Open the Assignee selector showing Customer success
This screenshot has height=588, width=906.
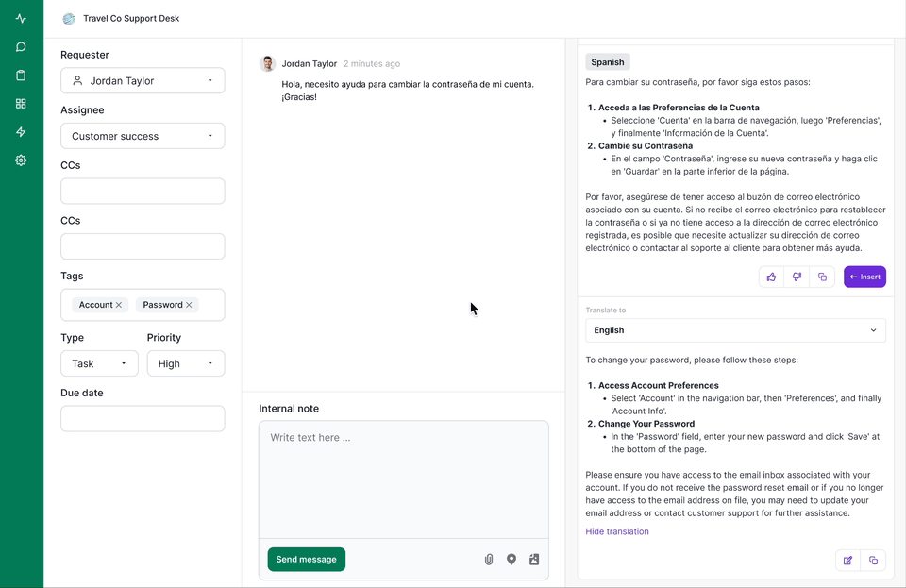click(x=142, y=135)
